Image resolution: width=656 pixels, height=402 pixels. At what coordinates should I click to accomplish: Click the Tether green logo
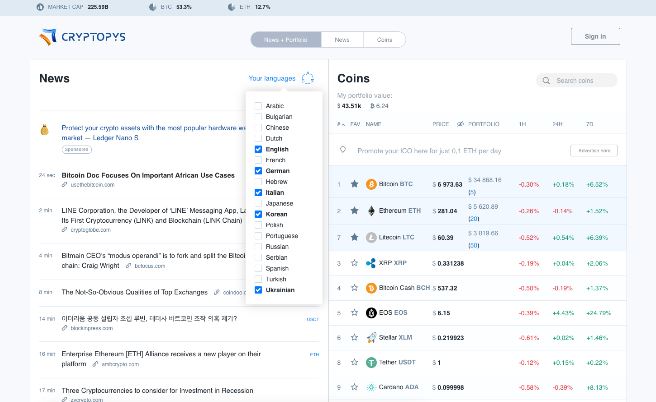tap(371, 362)
